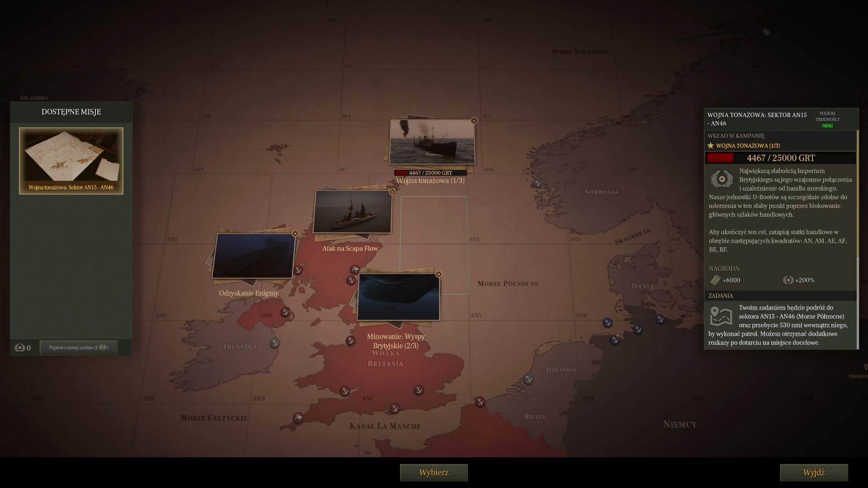Close the Minowanie Wyspy Brytyjskie card
This screenshot has height=488, width=868.
coord(438,274)
